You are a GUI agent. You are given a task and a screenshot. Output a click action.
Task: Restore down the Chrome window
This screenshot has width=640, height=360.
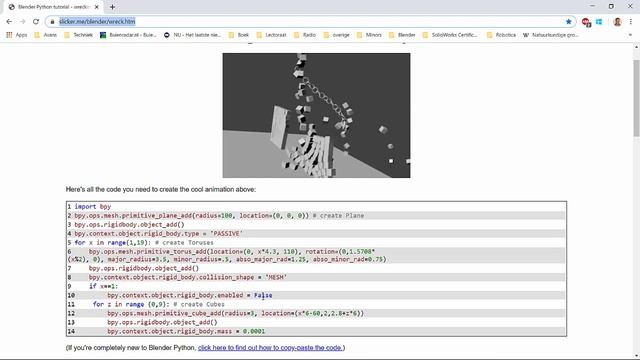tap(611, 6)
